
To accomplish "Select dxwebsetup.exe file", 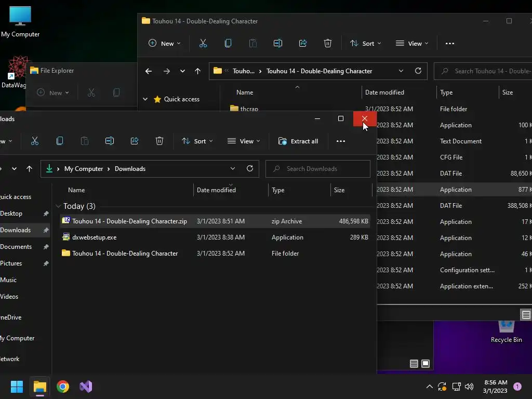I will tap(215, 237).
